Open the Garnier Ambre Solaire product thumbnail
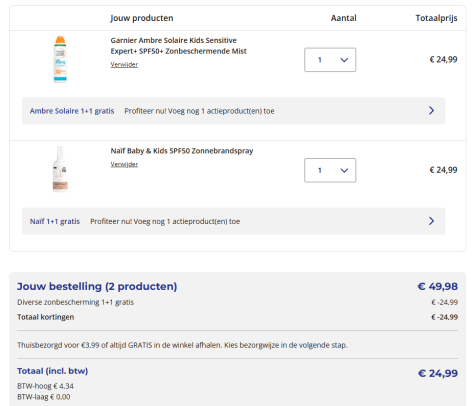 click(60, 59)
